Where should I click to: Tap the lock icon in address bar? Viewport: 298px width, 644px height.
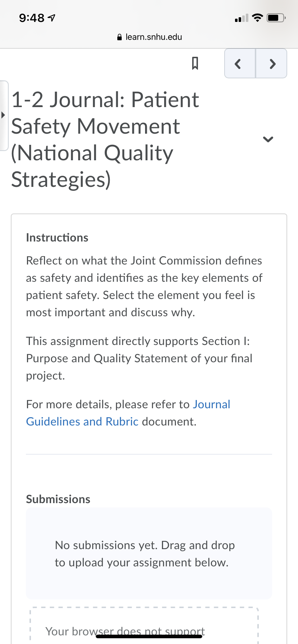[x=120, y=37]
